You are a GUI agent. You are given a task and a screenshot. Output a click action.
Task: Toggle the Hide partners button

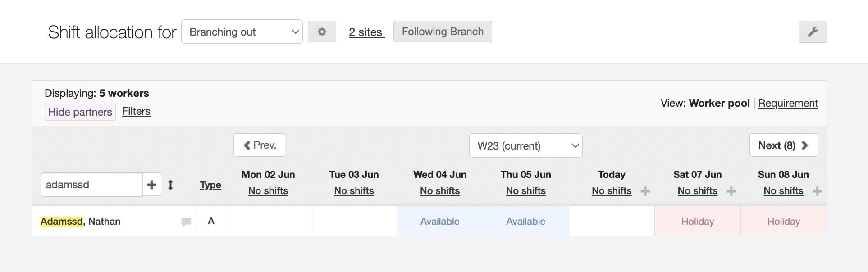pyautogui.click(x=80, y=112)
